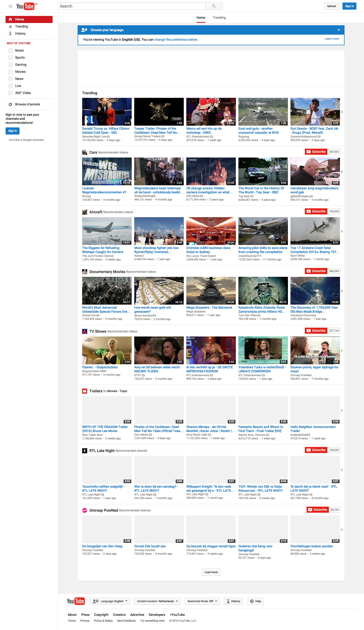Select News in the left sidebar
The height and width of the screenshot is (630, 364).
coord(29,79)
